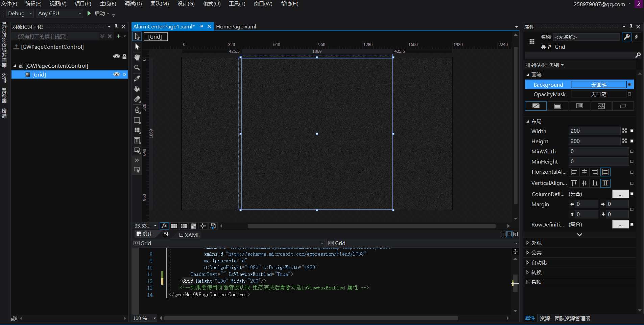Set HorizontalAlignment to Stretch
The image size is (644, 325).
click(605, 172)
